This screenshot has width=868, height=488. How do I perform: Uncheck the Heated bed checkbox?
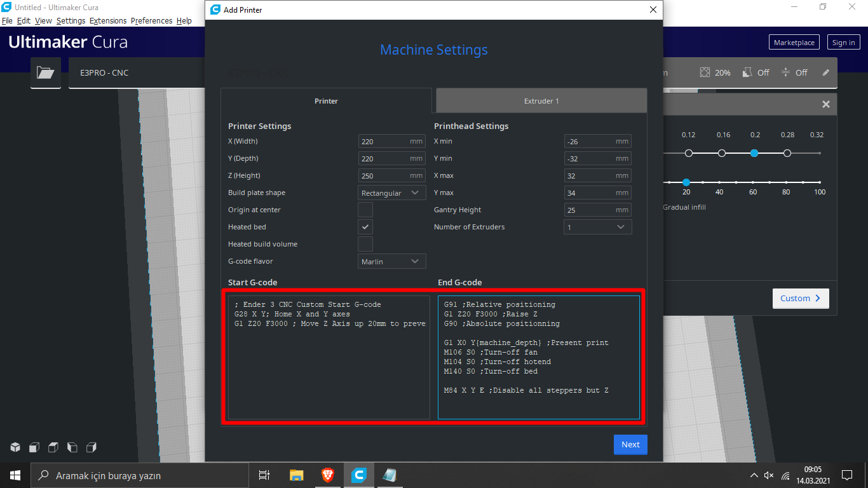(365, 227)
